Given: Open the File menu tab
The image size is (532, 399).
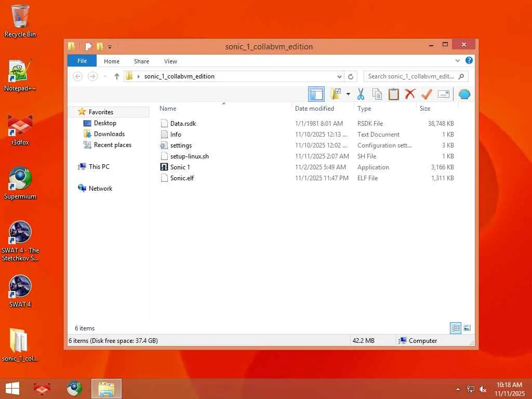Looking at the screenshot, I should click(82, 61).
